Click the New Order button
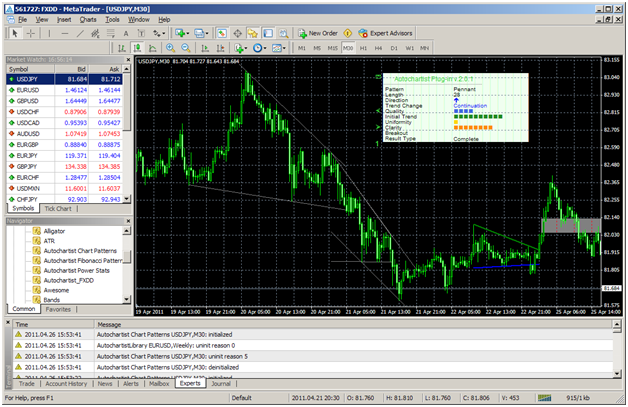Viewport: 628px width, 407px height. (x=318, y=33)
